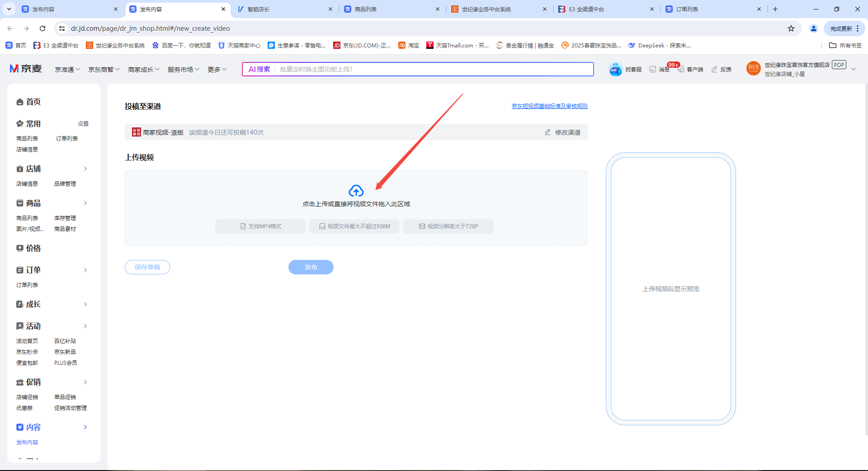This screenshot has width=868, height=471.
Task: Open 找客服 customer service robot icon
Action: 616,69
